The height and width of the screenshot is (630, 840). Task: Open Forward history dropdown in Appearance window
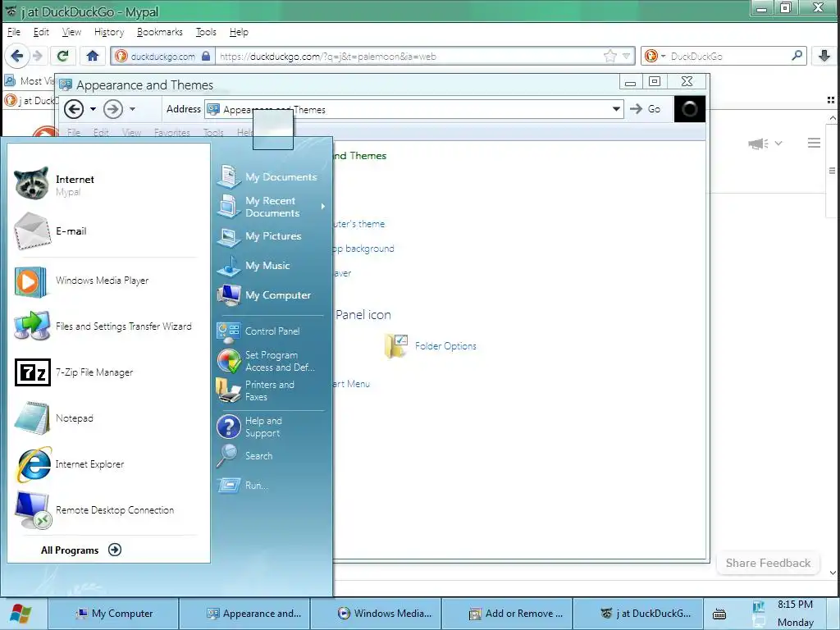click(132, 109)
